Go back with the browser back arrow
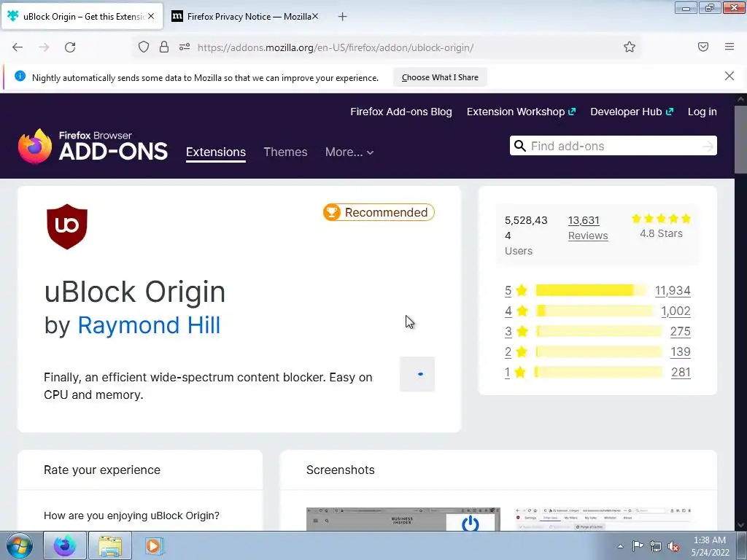Image resolution: width=747 pixels, height=560 pixels. point(18,47)
